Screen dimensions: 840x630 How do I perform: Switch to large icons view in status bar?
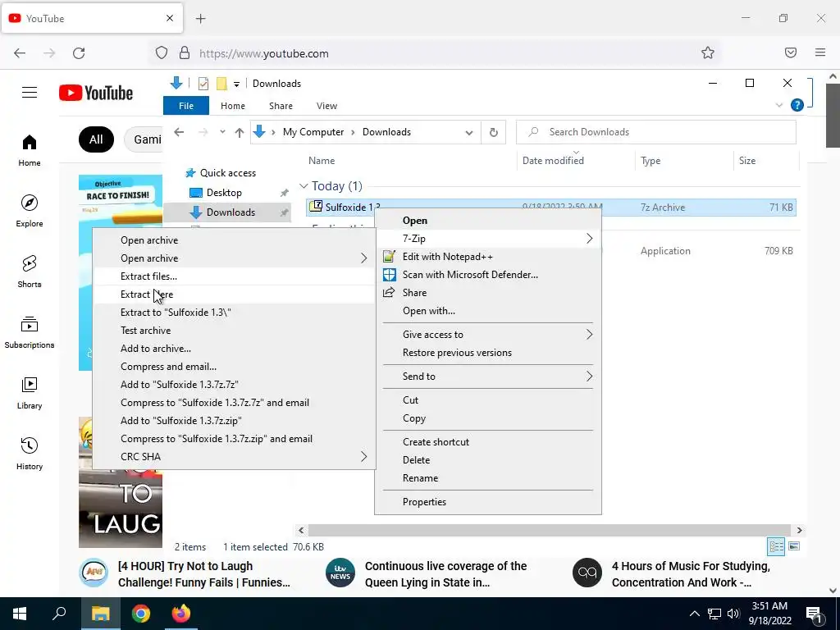click(x=794, y=546)
